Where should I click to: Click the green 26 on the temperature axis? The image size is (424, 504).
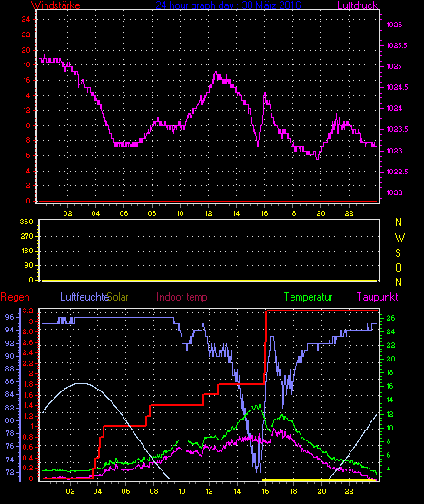(x=390, y=318)
